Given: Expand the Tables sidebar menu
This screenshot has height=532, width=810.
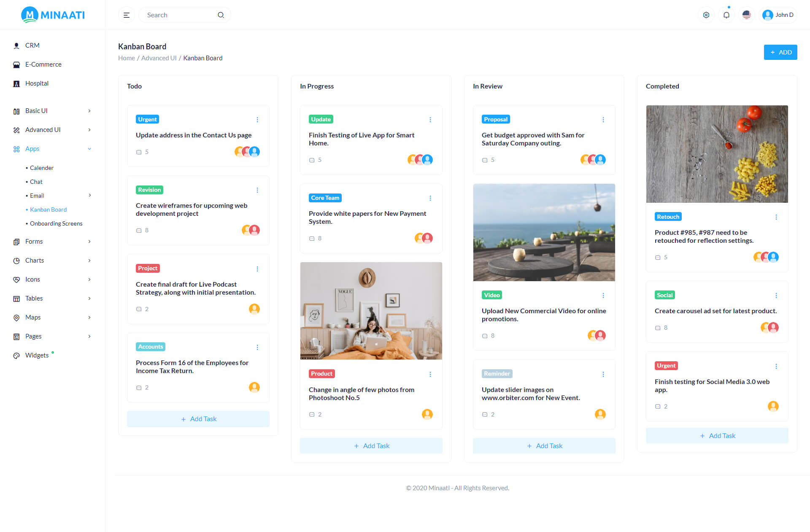Looking at the screenshot, I should 33,298.
